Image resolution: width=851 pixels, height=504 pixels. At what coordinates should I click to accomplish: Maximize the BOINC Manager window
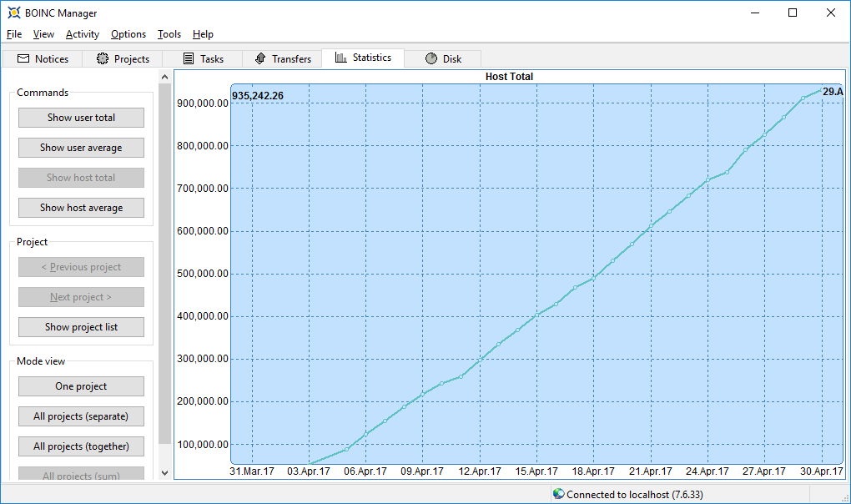pyautogui.click(x=793, y=13)
